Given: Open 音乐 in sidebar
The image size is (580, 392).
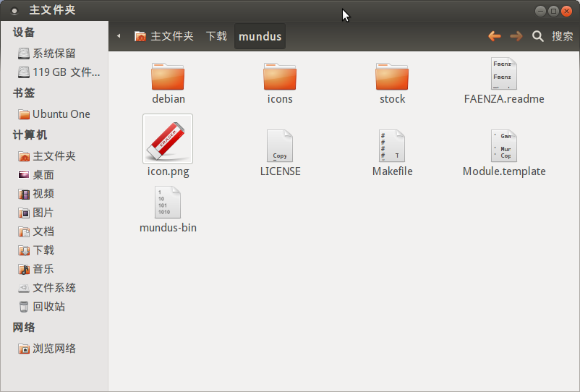Looking at the screenshot, I should 54,269.
